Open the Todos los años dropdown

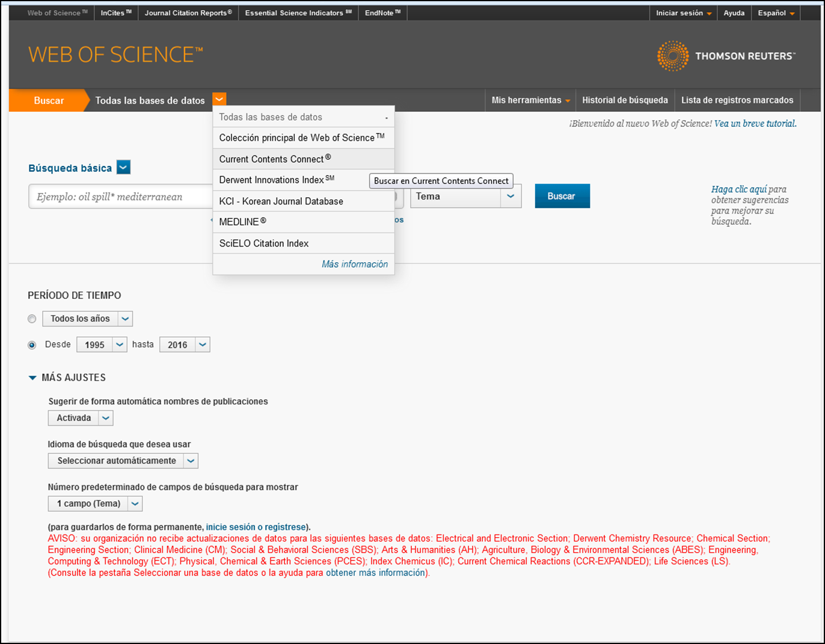[87, 319]
